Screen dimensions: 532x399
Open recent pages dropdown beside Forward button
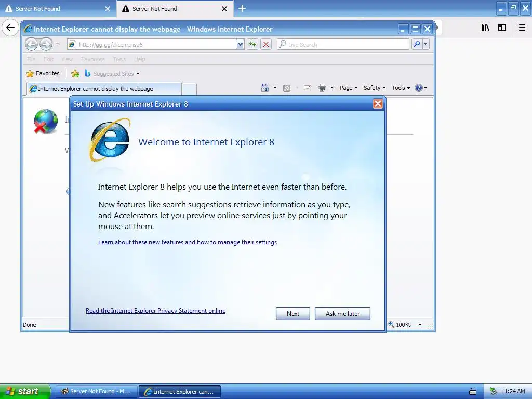point(57,45)
